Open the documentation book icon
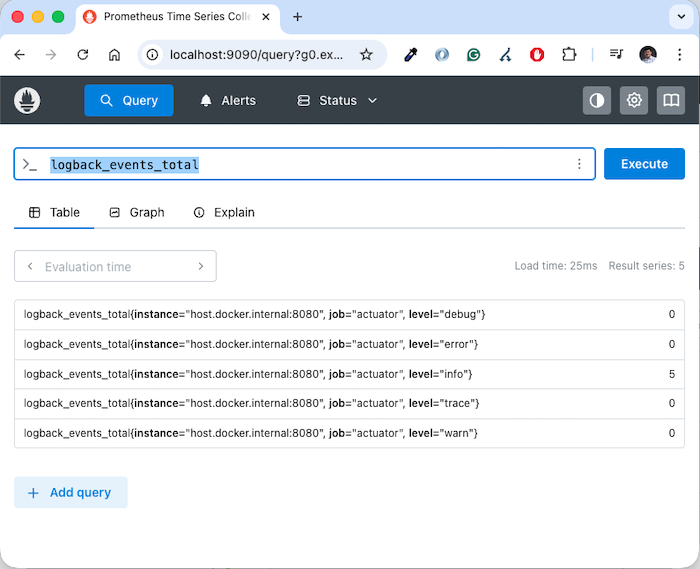 pos(671,100)
